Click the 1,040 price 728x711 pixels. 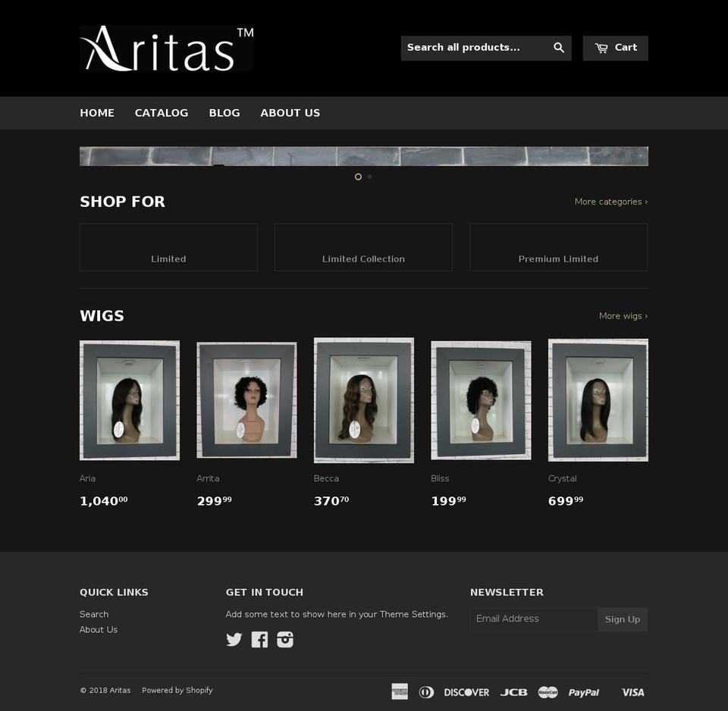(104, 501)
